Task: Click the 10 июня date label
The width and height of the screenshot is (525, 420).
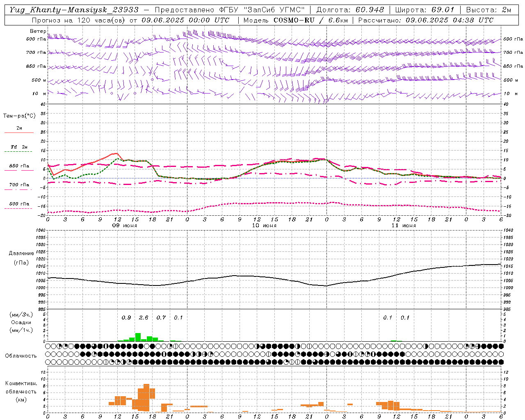Action: [x=264, y=226]
